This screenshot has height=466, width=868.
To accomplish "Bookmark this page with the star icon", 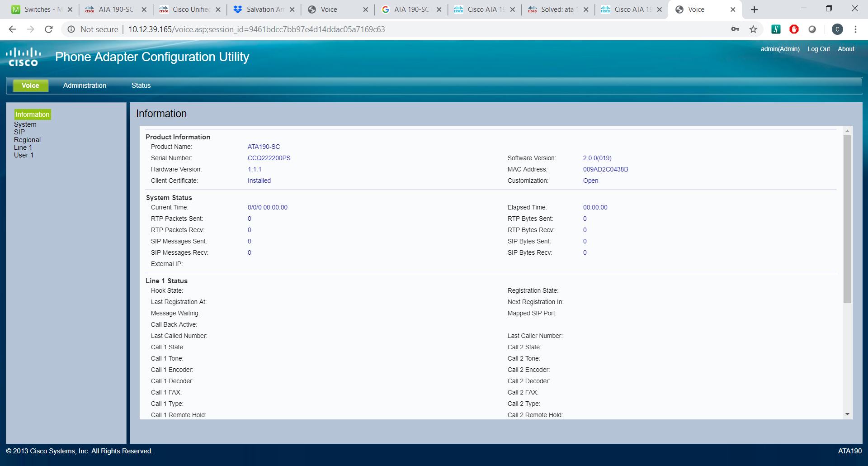I will [x=753, y=29].
